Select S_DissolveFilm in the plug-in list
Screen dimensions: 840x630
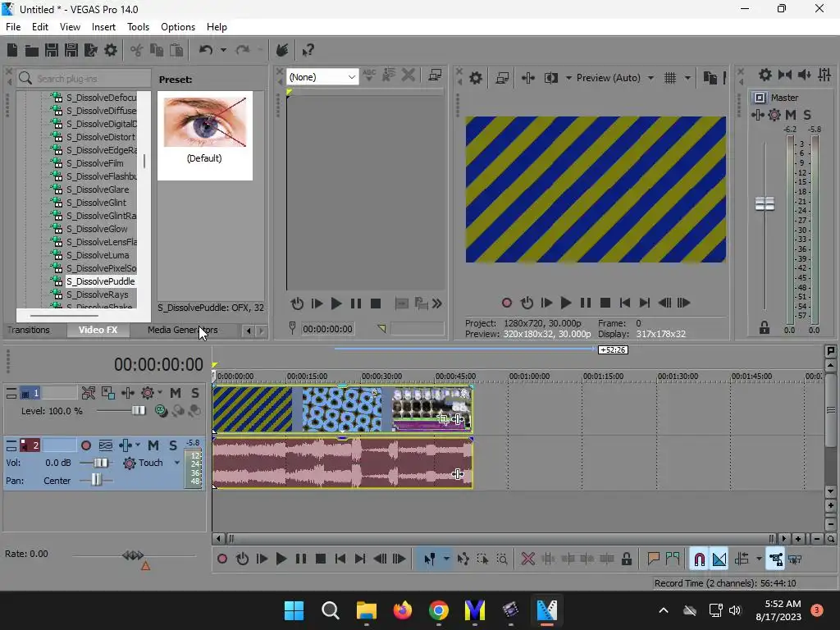click(94, 163)
